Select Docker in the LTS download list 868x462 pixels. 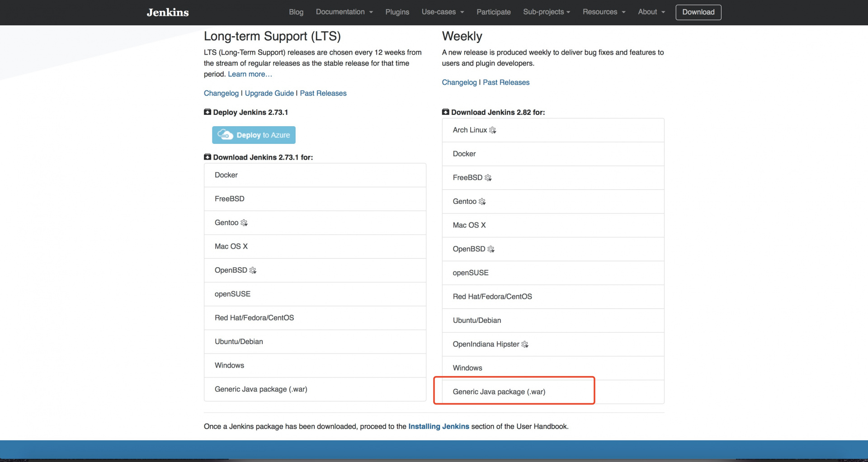[x=315, y=175]
